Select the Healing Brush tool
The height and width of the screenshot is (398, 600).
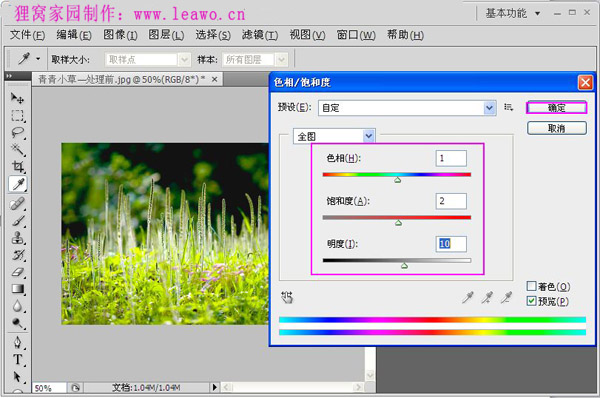coord(17,203)
